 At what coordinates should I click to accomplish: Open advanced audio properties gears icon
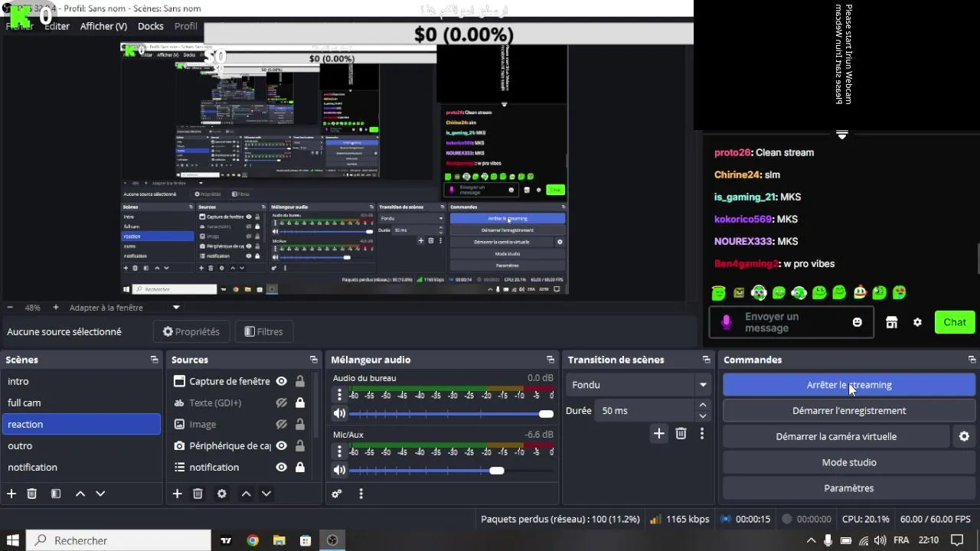click(x=337, y=494)
